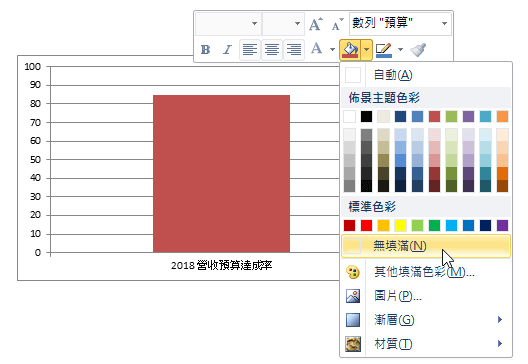Select standard yellow color swatch
Viewport: 528px width, 364px height.
pyautogui.click(x=400, y=225)
